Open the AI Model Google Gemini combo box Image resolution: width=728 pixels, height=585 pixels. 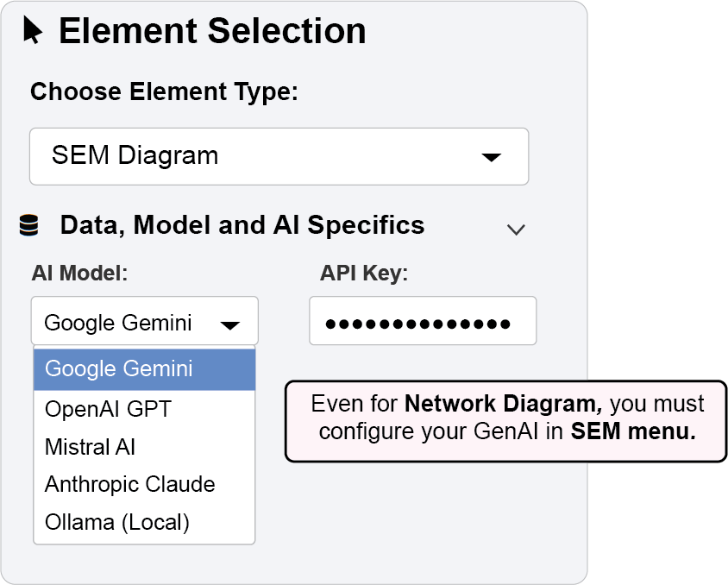(144, 323)
